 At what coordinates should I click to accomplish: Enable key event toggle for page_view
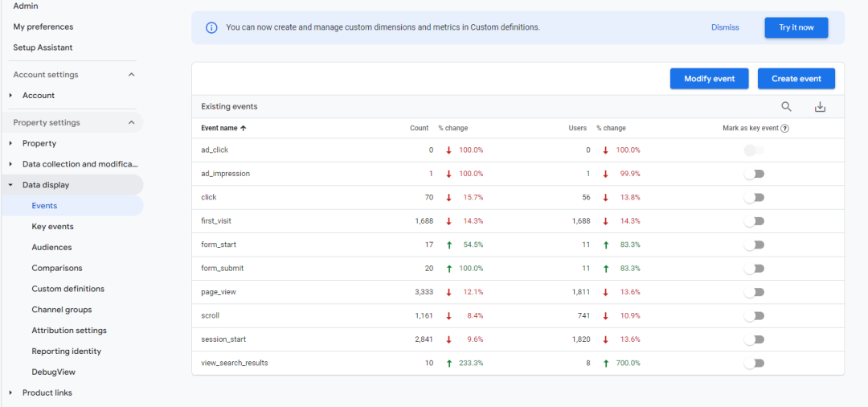click(754, 292)
